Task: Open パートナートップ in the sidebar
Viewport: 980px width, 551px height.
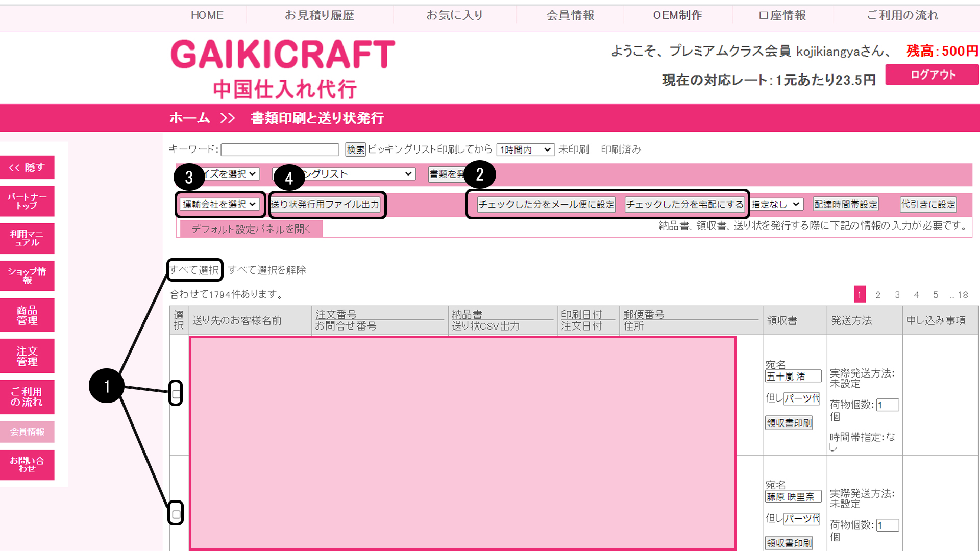Action: pos(27,201)
